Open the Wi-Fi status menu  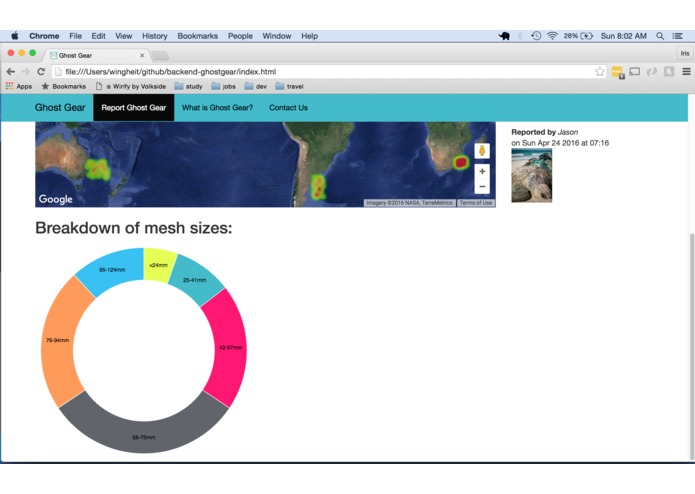552,36
